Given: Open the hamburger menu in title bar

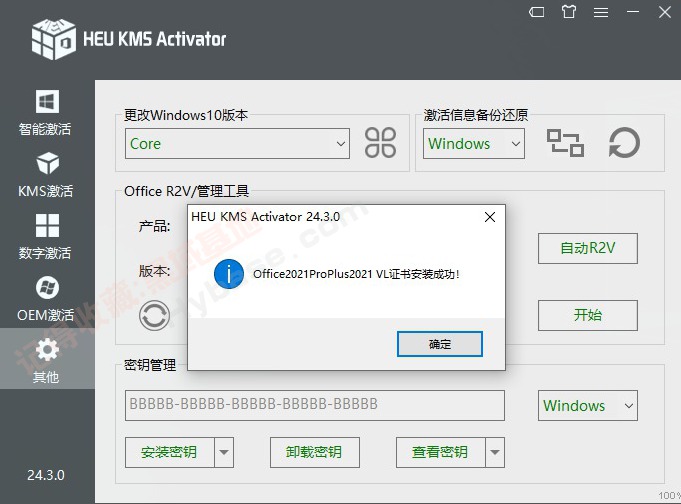Looking at the screenshot, I should coord(601,12).
